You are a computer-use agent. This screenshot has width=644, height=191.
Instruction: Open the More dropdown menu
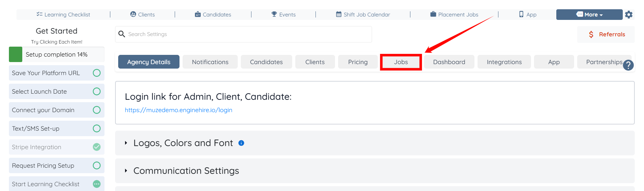pyautogui.click(x=589, y=15)
